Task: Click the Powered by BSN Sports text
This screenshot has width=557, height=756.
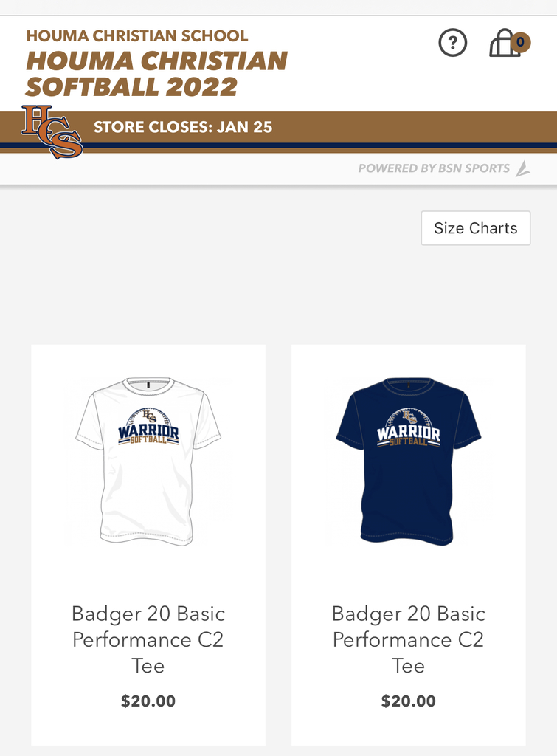Action: (434, 168)
